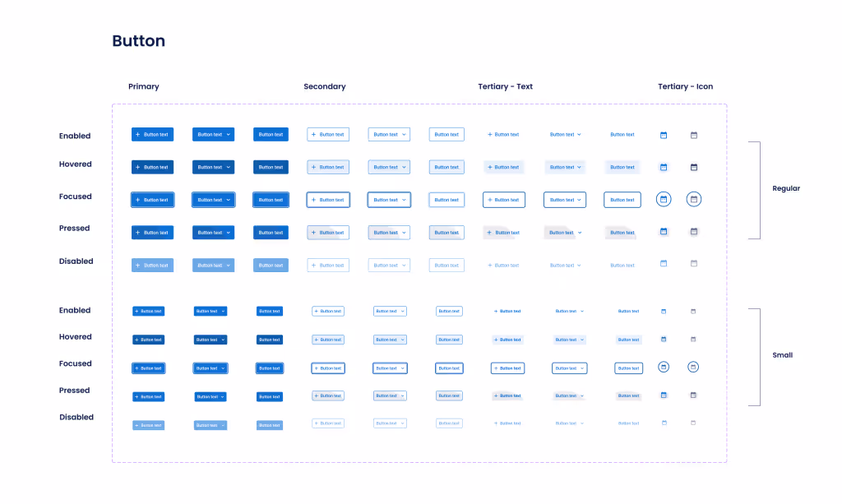Click Primary plus-icon button in Regular Disabled row
This screenshot has width=842, height=504.
point(152,265)
